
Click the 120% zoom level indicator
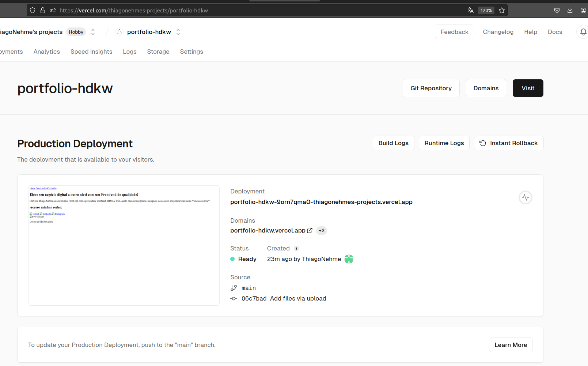(x=486, y=10)
